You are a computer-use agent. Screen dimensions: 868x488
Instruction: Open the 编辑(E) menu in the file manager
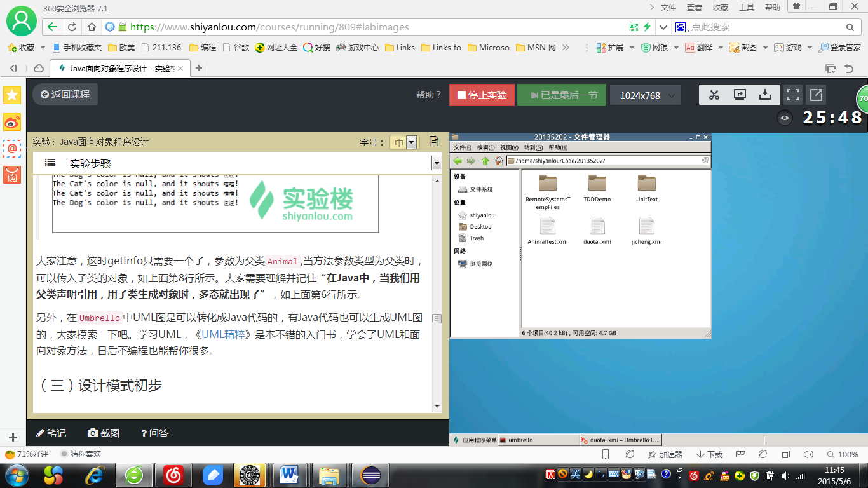click(486, 147)
